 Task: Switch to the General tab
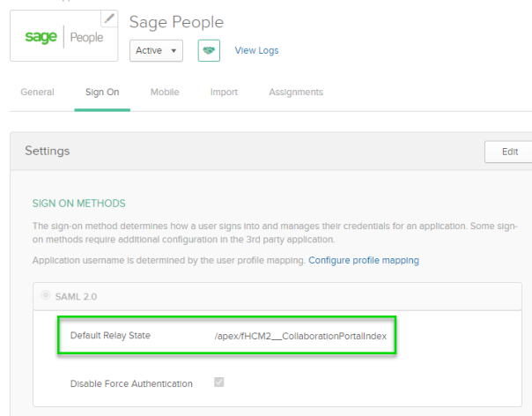37,92
